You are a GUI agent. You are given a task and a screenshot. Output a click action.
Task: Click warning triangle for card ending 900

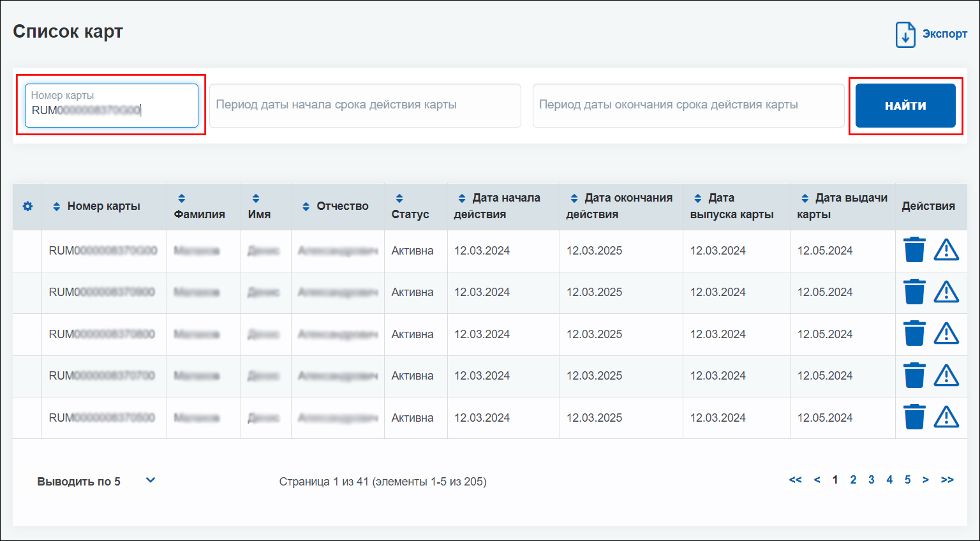click(946, 292)
